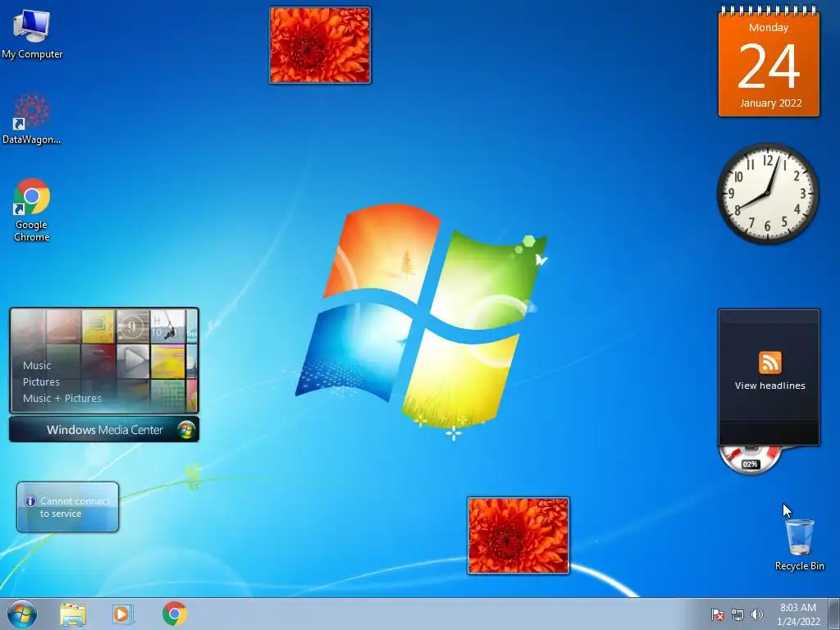Click the calendar gadget showing Monday 24

pos(769,62)
